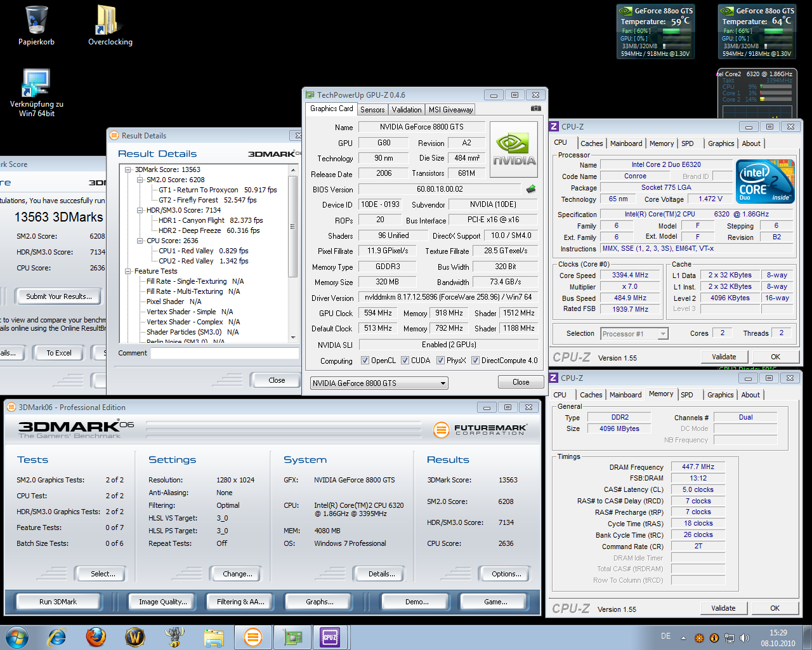Switch to CPU-Z taskbar button
The width and height of the screenshot is (812, 650).
[331, 637]
